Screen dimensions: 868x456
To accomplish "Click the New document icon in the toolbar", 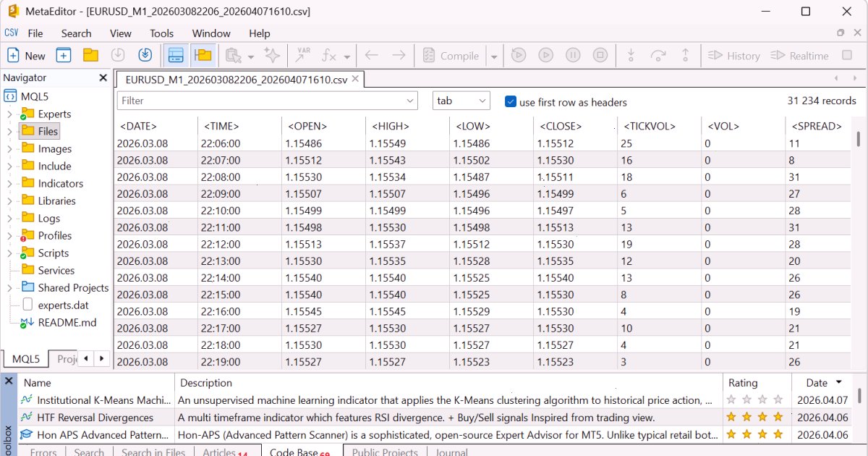I will click(13, 56).
